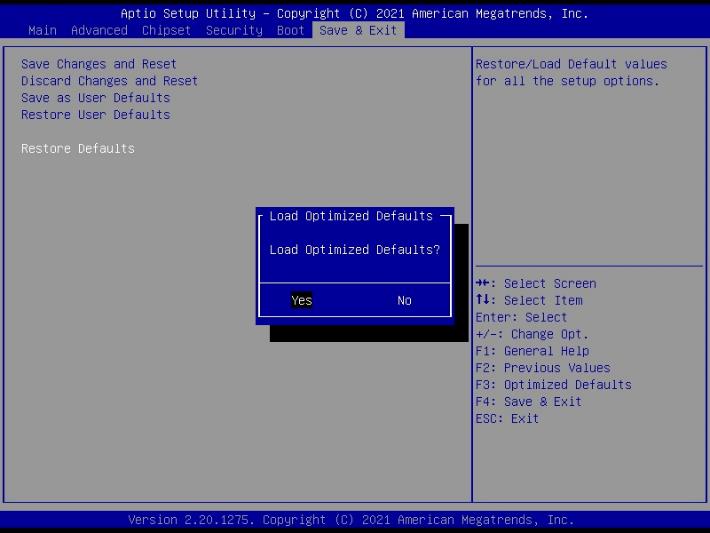The width and height of the screenshot is (710, 533).
Task: Click the 'Restore/Load Default values' help text
Action: pyautogui.click(x=571, y=72)
